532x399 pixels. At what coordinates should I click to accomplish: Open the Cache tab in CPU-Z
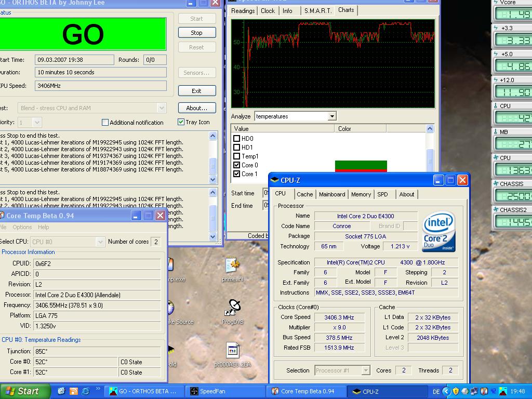(x=304, y=194)
